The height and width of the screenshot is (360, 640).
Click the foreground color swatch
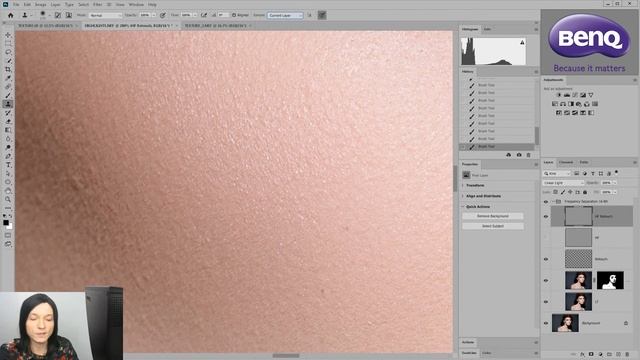pos(6,222)
